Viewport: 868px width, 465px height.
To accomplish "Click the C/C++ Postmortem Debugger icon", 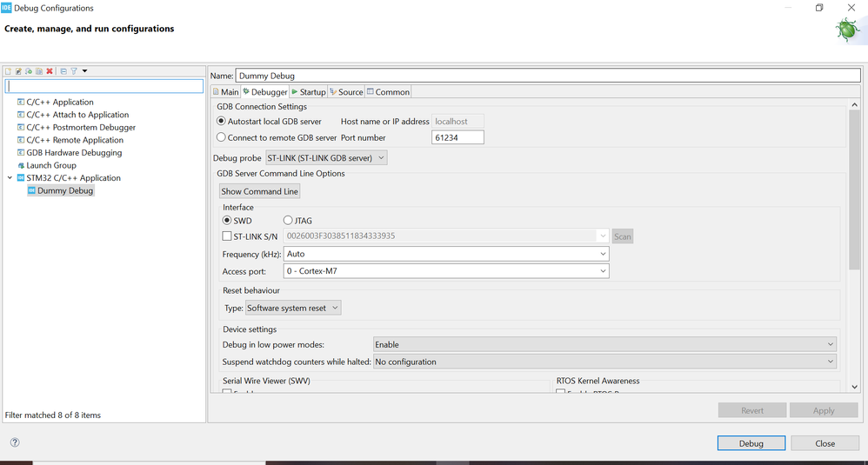I will tap(21, 128).
